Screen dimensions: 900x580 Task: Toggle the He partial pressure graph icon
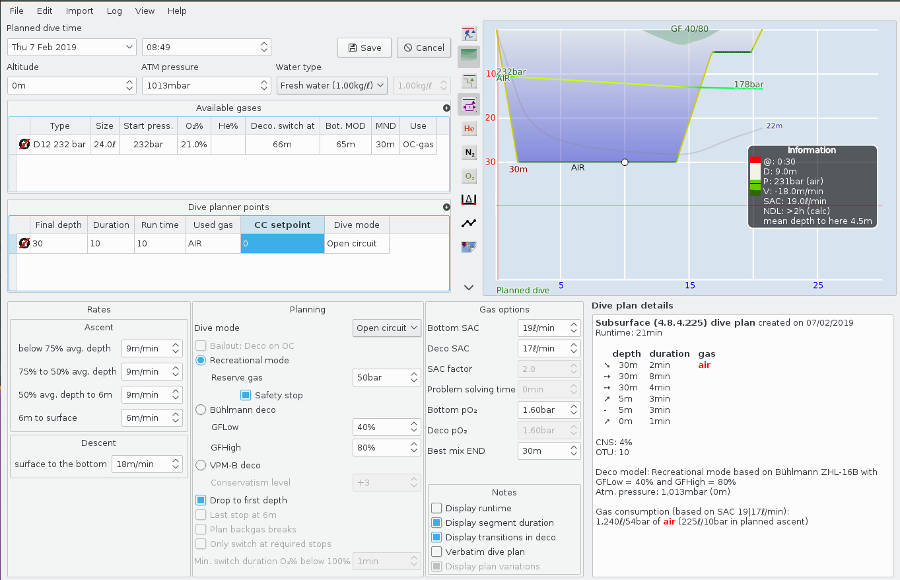click(469, 128)
